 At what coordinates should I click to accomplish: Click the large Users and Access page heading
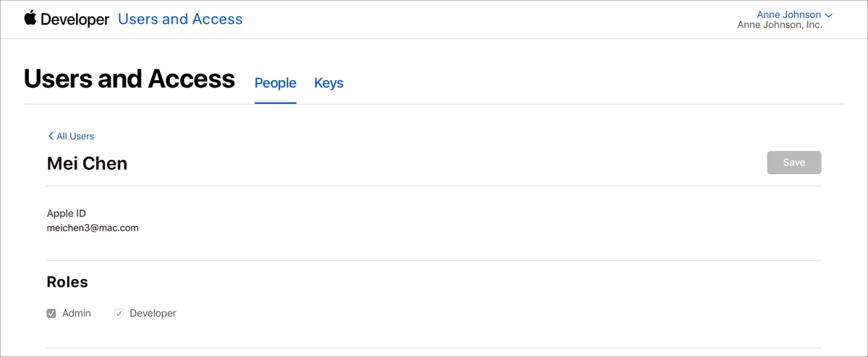[x=129, y=79]
